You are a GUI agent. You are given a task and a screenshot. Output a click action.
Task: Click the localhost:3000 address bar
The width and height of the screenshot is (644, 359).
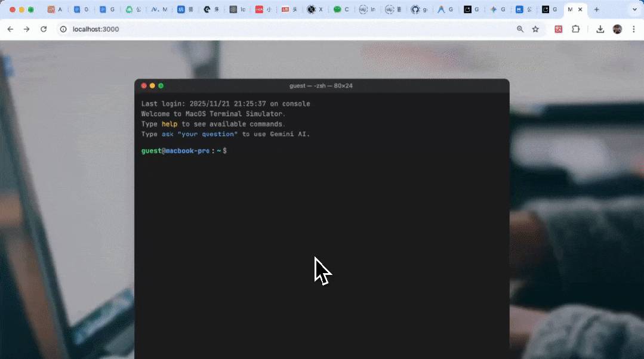pyautogui.click(x=97, y=29)
